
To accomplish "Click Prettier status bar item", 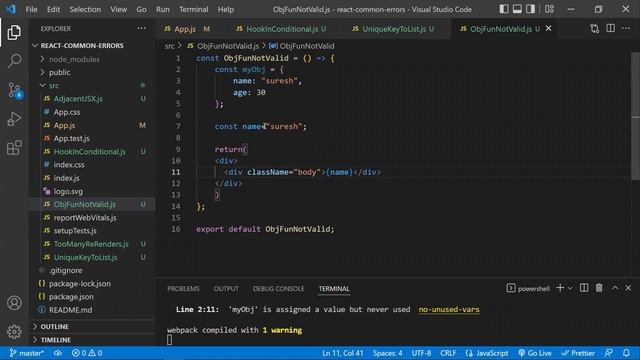I will [x=579, y=353].
